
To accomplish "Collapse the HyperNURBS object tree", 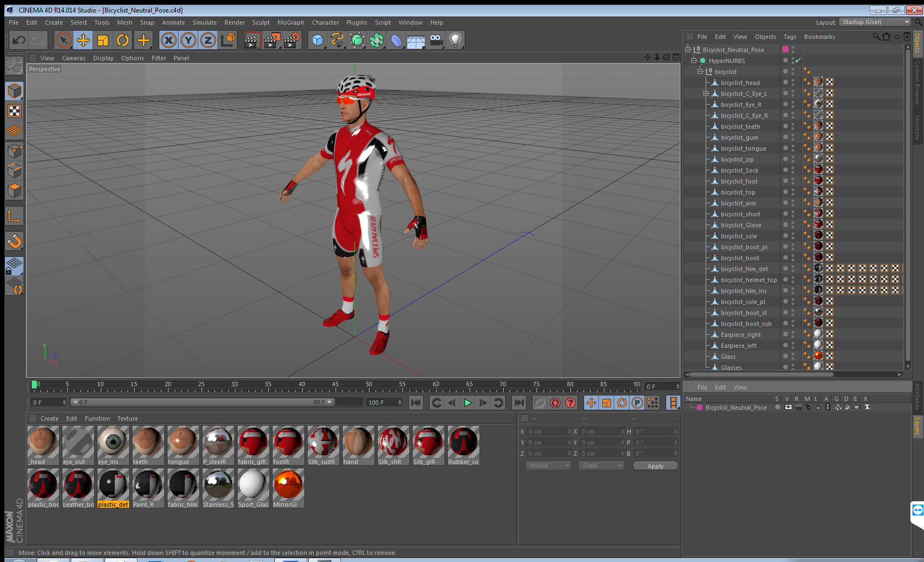I will (694, 60).
